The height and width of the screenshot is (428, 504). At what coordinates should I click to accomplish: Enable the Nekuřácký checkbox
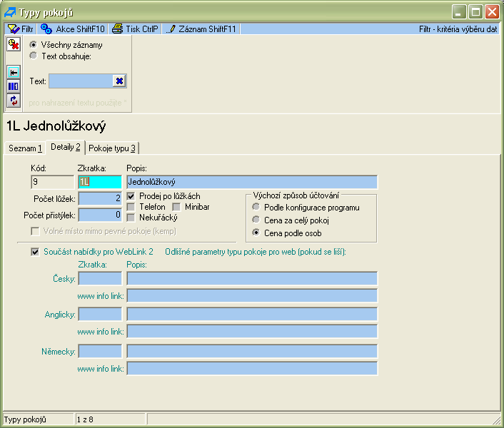click(x=131, y=218)
